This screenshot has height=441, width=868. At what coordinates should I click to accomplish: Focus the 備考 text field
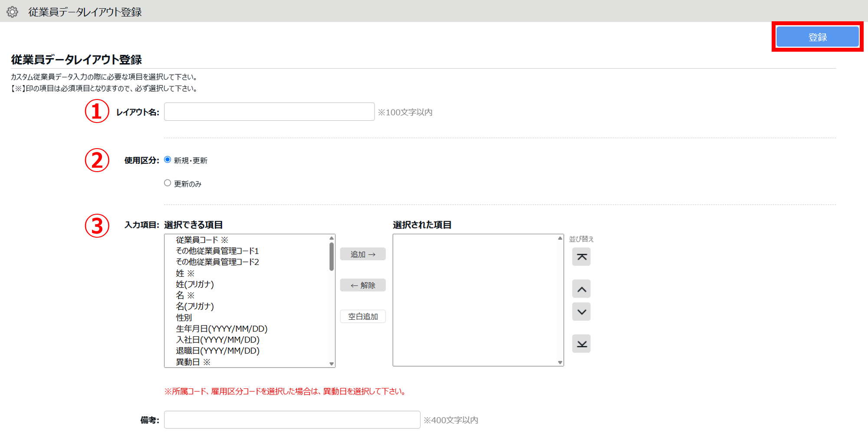[292, 420]
